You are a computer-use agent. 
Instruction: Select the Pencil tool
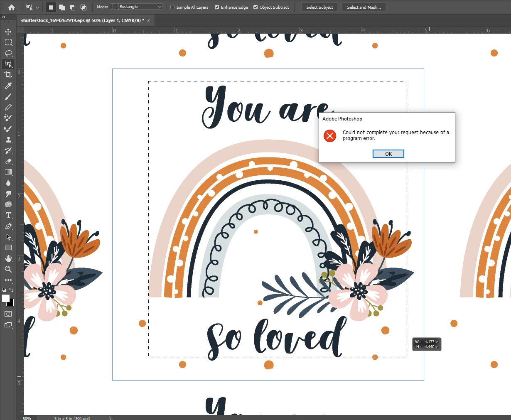click(x=8, y=107)
